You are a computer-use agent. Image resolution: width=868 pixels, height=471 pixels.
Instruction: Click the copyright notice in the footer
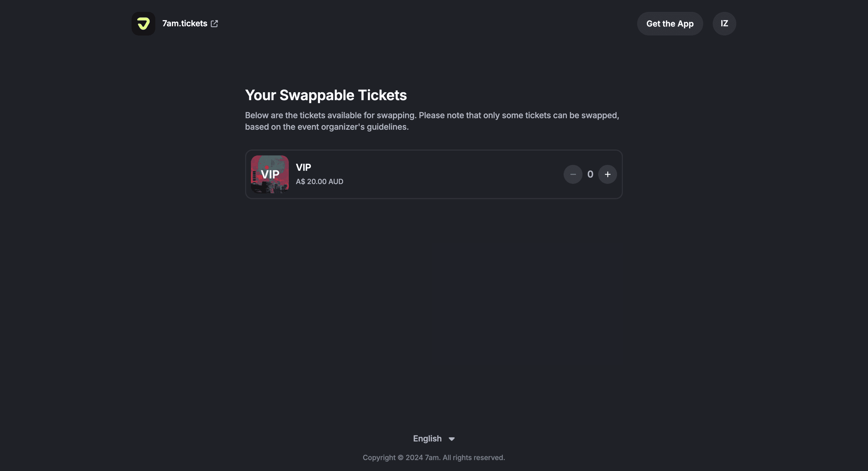pyautogui.click(x=434, y=457)
